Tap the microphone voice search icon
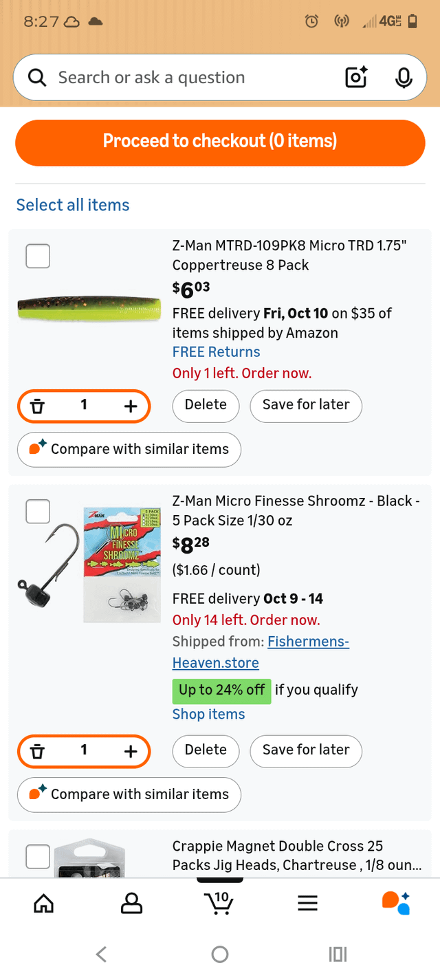 (x=404, y=78)
